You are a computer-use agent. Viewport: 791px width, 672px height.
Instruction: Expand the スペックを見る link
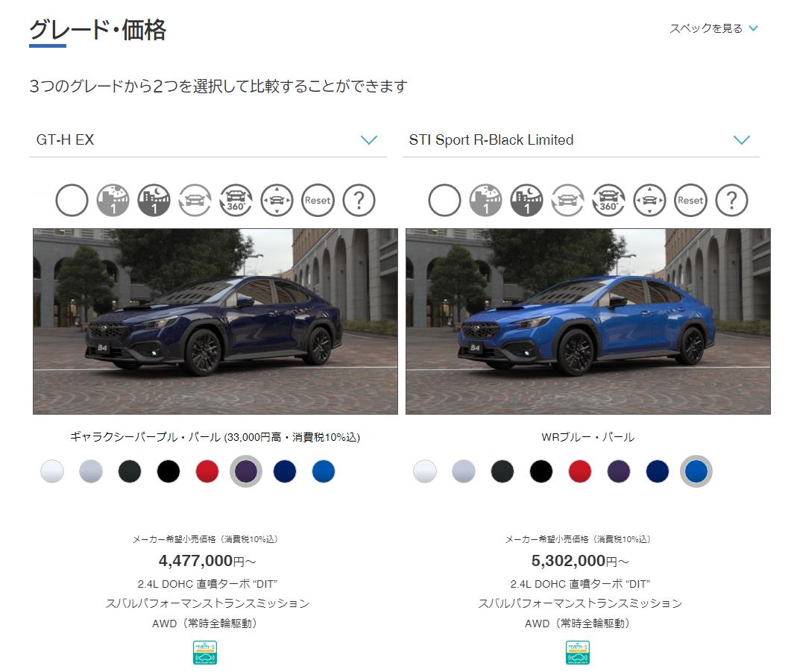click(713, 28)
